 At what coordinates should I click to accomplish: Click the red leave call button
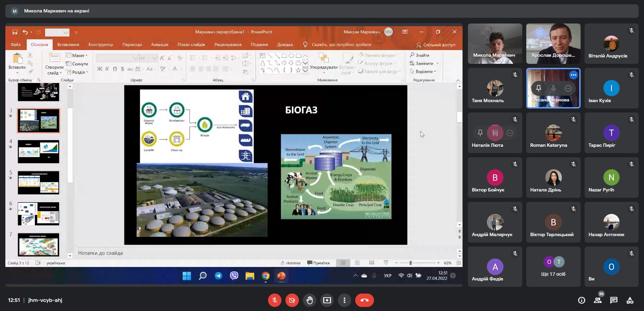click(364, 300)
